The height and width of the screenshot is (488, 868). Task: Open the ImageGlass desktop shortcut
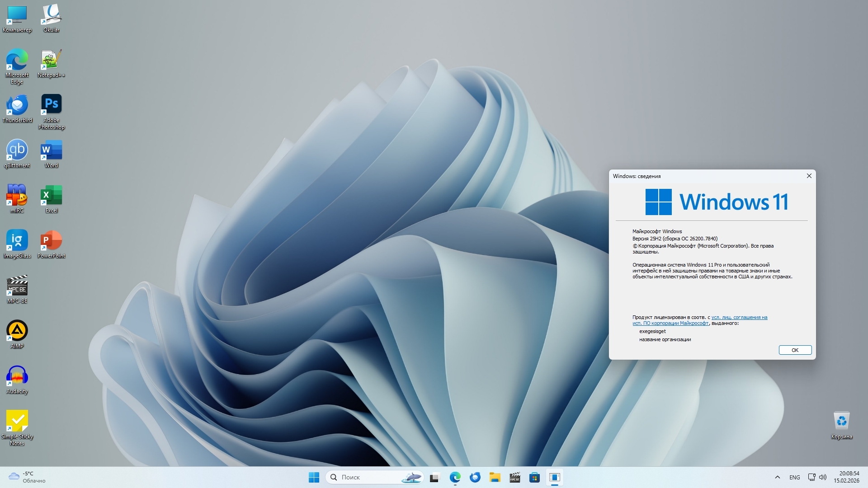pos(17,241)
